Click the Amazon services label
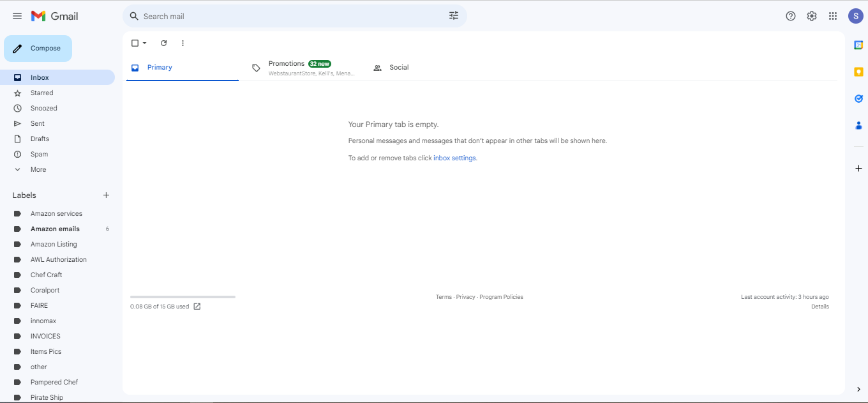 pos(57,213)
